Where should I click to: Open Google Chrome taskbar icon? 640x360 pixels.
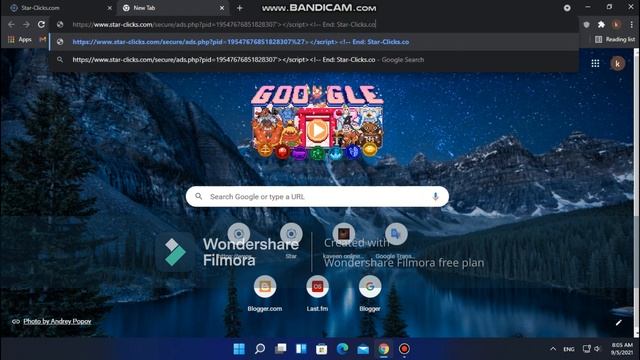pyautogui.click(x=384, y=349)
